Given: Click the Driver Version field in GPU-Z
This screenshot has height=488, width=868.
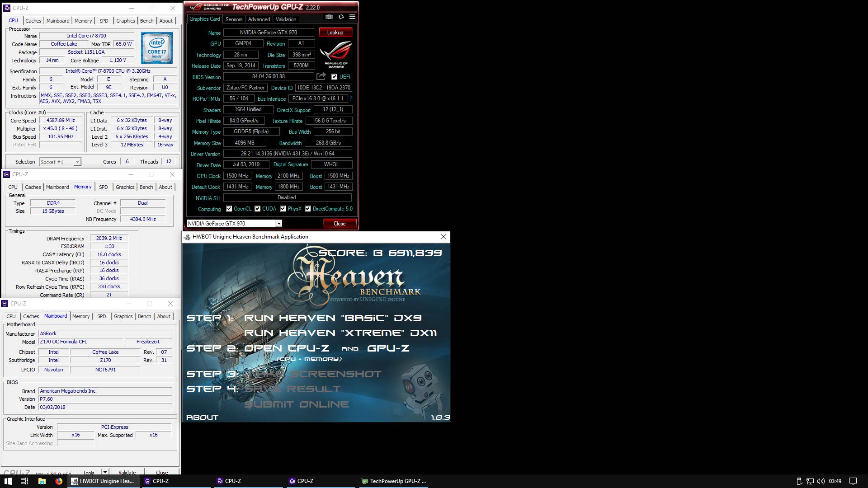Looking at the screenshot, I should [x=288, y=154].
